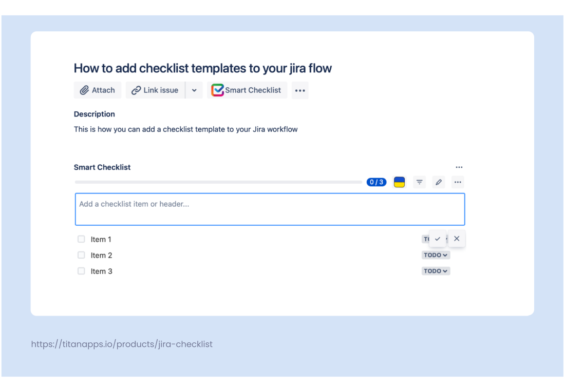565x392 pixels.
Task: Open the Smart Checklist header ellipsis menu
Action: [x=459, y=167]
